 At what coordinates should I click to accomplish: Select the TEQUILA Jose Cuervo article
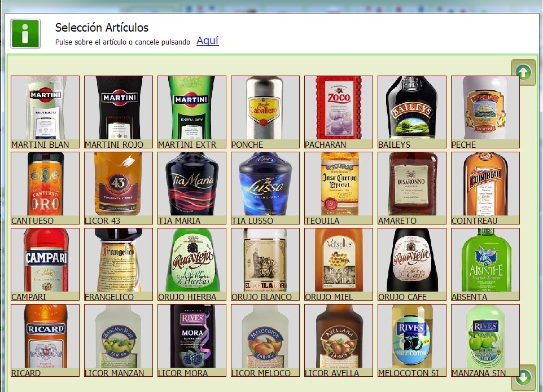[x=339, y=188]
